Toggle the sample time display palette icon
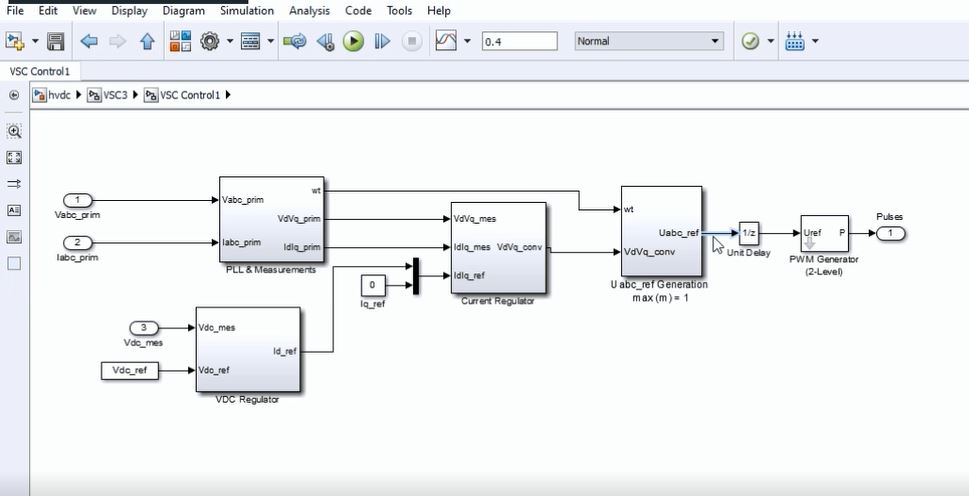 (14, 184)
